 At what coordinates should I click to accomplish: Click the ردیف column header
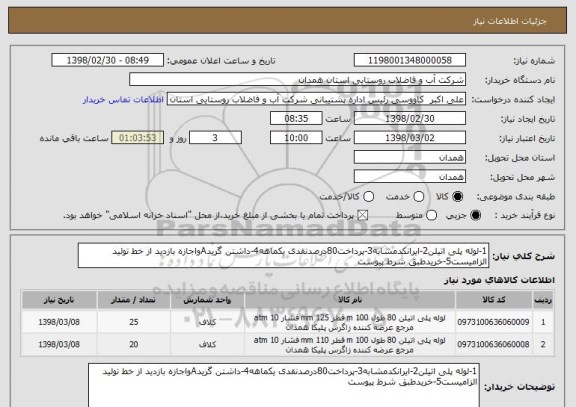click(x=543, y=300)
